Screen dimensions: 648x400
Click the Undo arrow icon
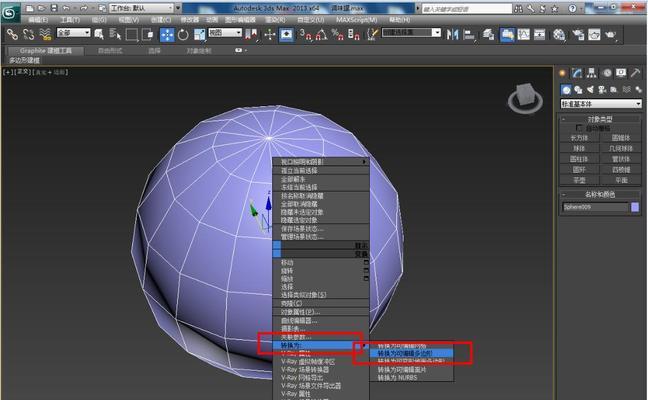(66, 8)
